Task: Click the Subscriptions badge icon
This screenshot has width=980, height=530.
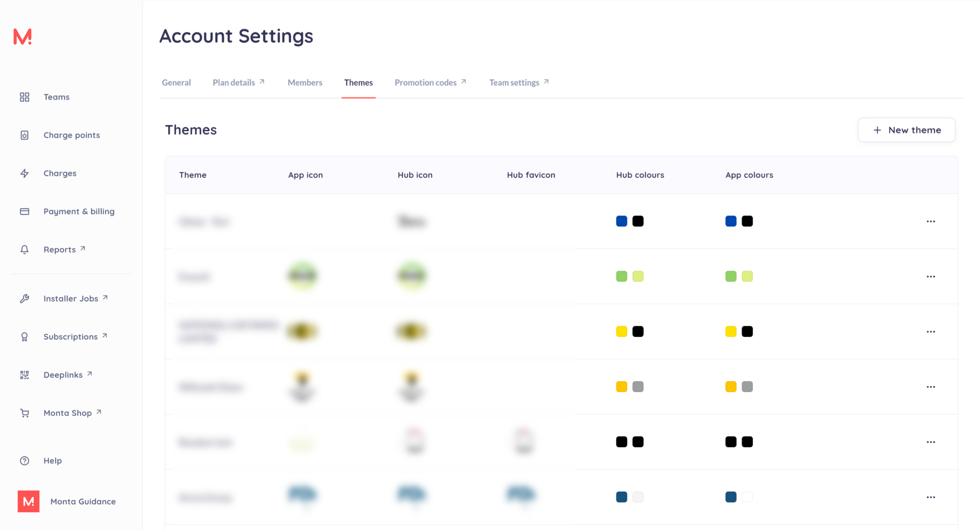Action: pyautogui.click(x=24, y=337)
